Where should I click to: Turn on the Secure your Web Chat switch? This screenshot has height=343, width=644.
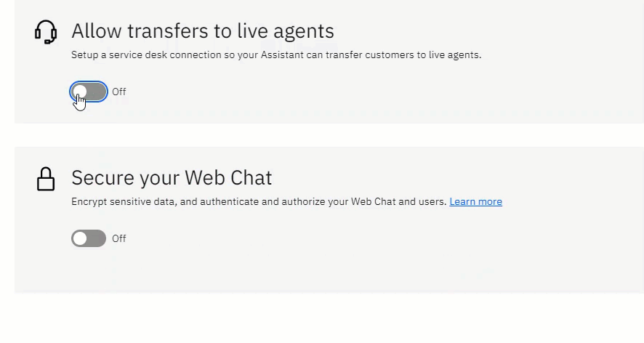(x=89, y=238)
